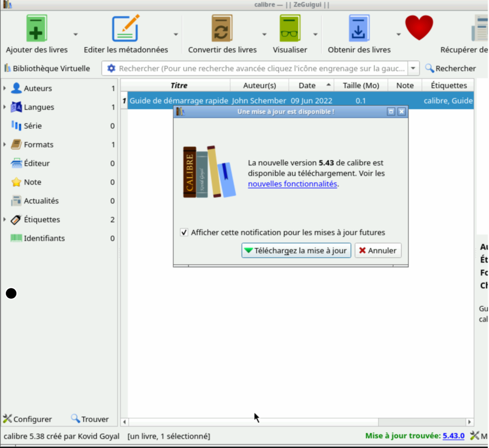Image resolution: width=489 pixels, height=448 pixels.
Task: Select the Formats category icon
Action: point(16,144)
